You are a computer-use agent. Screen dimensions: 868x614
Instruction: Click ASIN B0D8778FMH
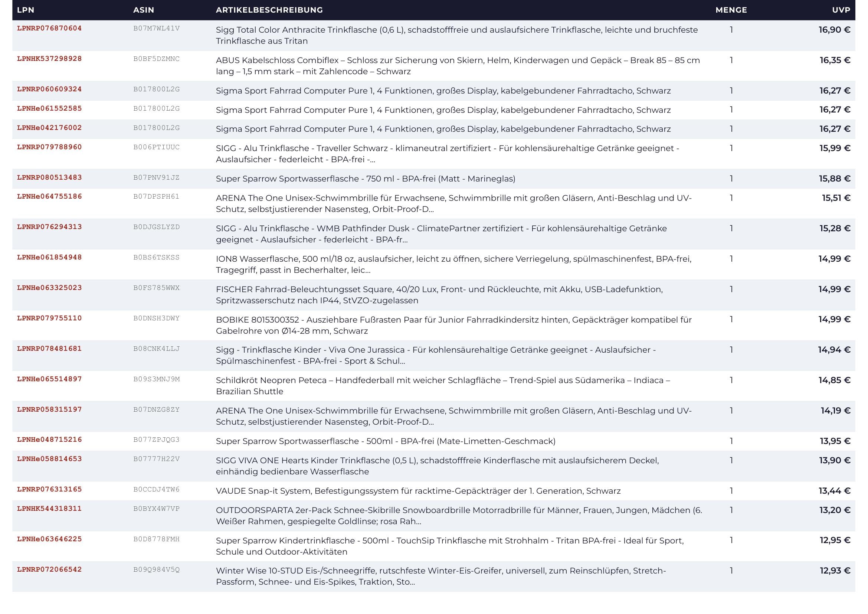157,539
